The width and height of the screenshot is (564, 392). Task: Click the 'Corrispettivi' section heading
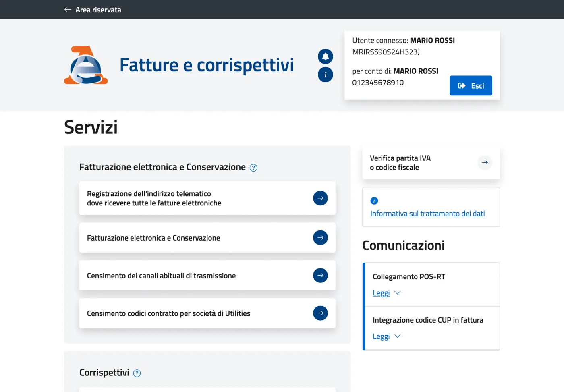[104, 373]
